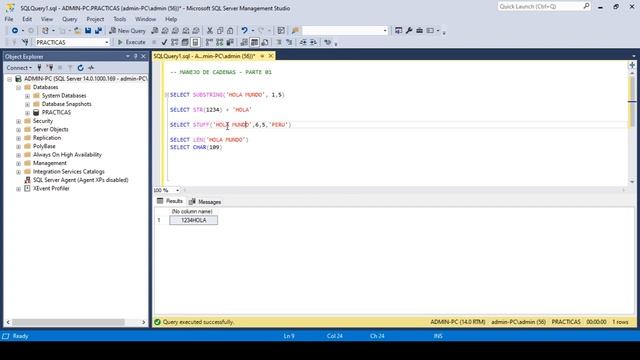Viewport: 640px width, 360px height.
Task: Open Properties window wrench icon
Action: tap(409, 31)
